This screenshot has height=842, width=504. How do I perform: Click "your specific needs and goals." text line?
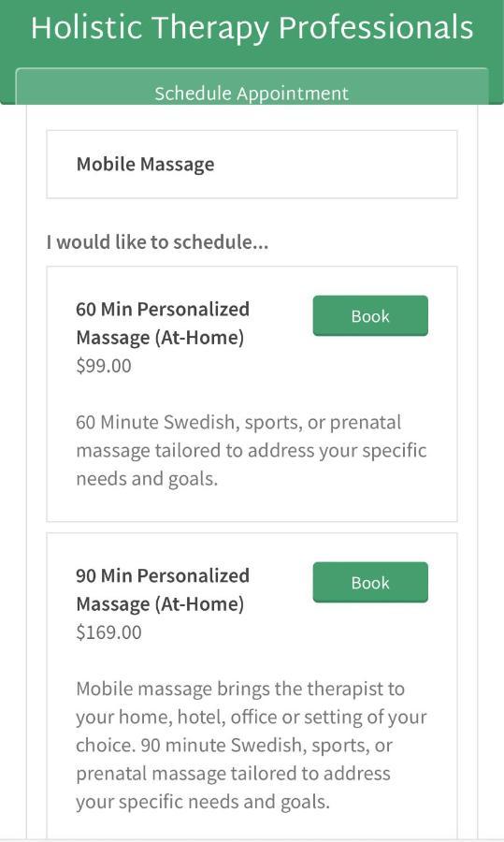203,802
